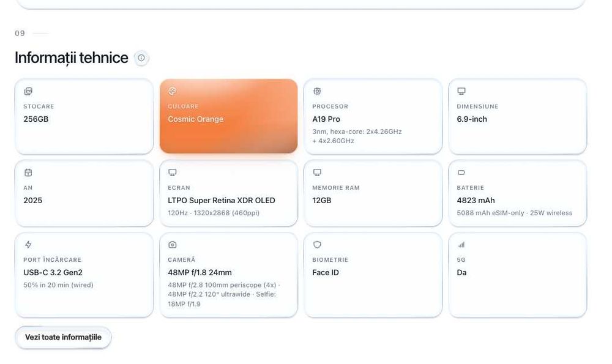Open Vezi toate informațiile button
This screenshot has height=364, width=612.
63,338
